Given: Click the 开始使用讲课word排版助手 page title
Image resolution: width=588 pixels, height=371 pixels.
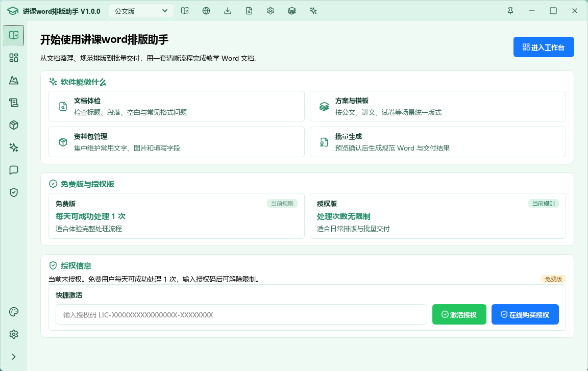Looking at the screenshot, I should pos(104,39).
